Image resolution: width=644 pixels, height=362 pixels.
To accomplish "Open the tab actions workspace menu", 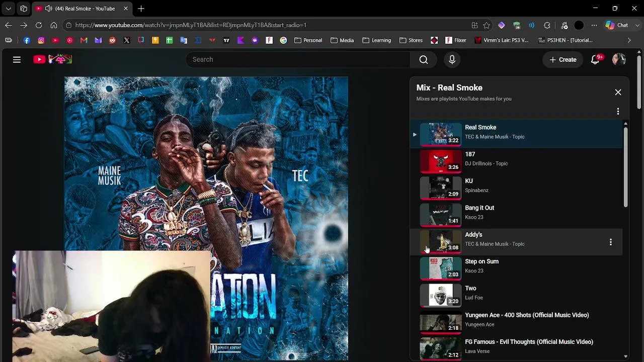I will pos(24,9).
